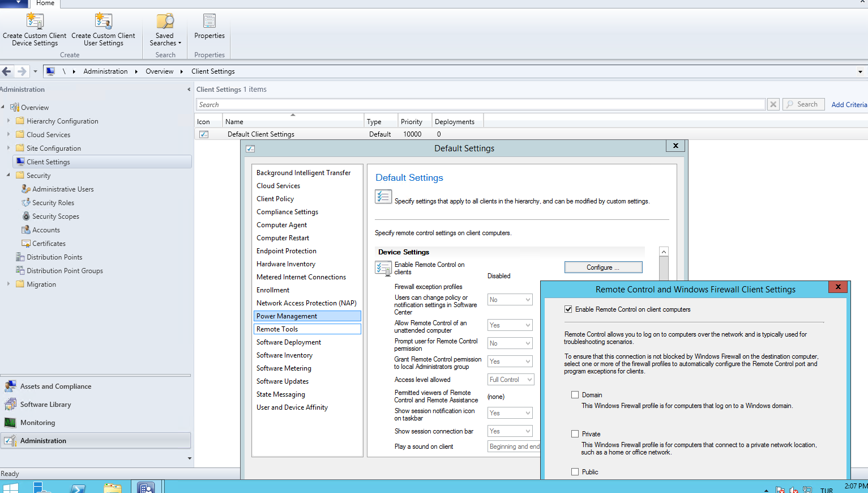The image size is (868, 493).
Task: Click Create Custom Client User Settings icon
Action: [104, 21]
